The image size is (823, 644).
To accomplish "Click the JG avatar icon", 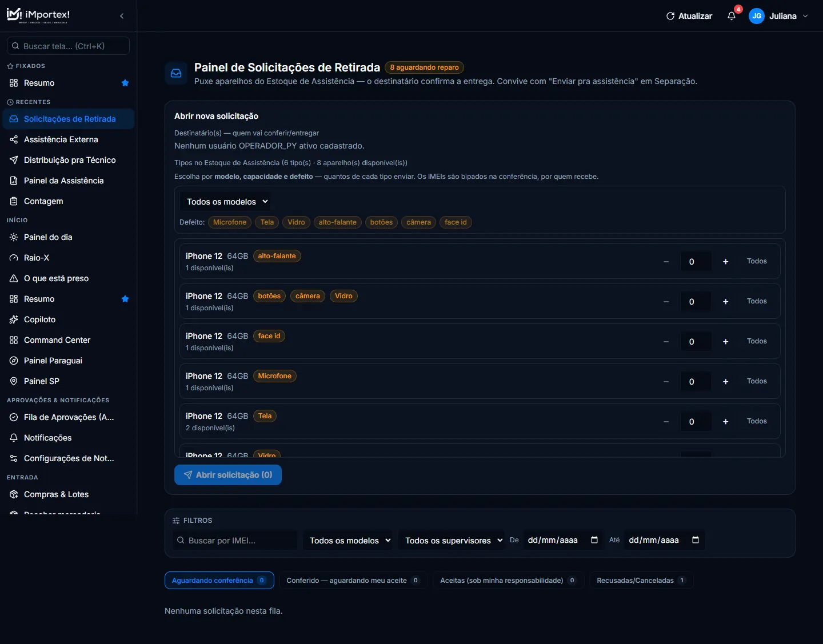I will click(x=757, y=16).
